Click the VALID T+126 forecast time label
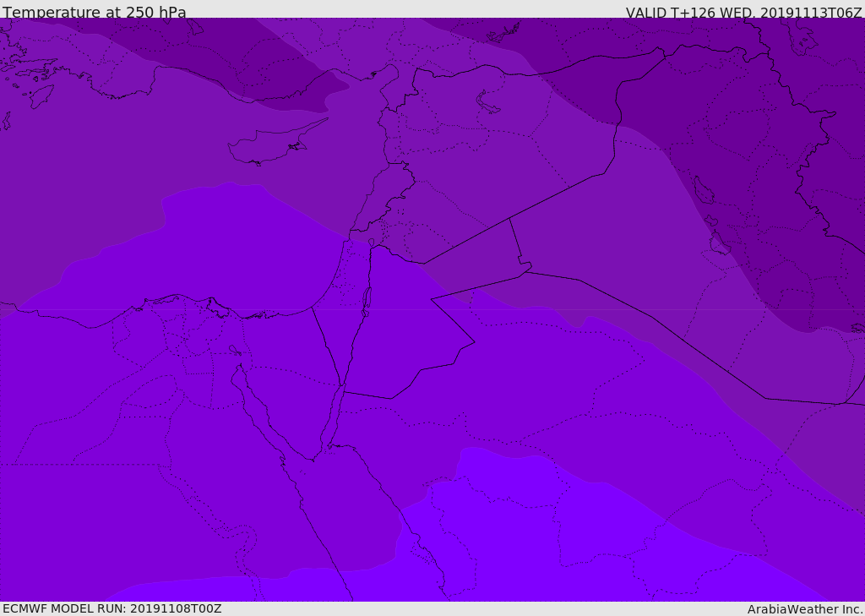Viewport: 865px width, 616px height. [x=743, y=12]
